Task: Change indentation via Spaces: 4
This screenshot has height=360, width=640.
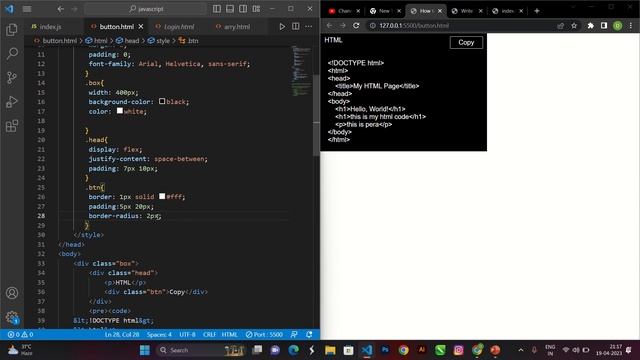Action: [159, 335]
